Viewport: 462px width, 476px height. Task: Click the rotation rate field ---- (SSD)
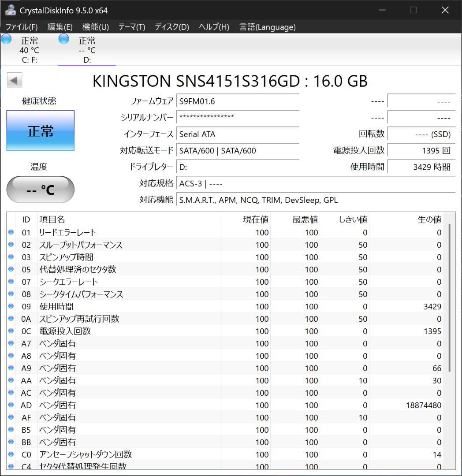tap(421, 134)
